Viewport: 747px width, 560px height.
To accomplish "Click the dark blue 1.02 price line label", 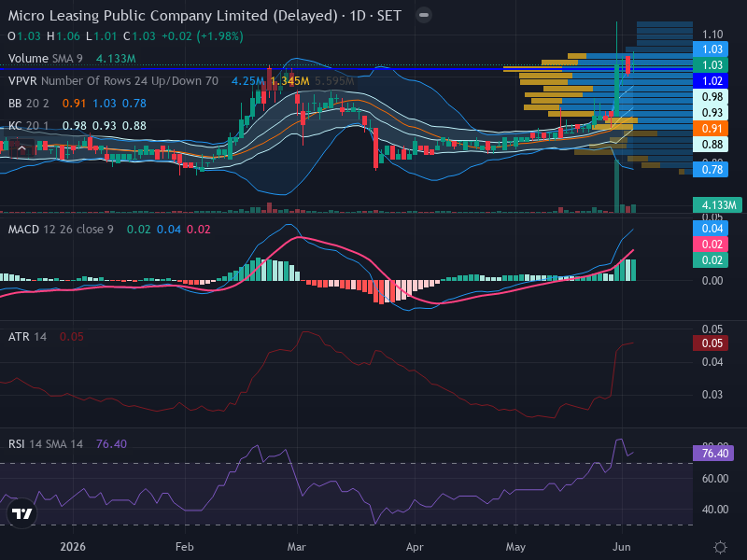I will point(711,80).
